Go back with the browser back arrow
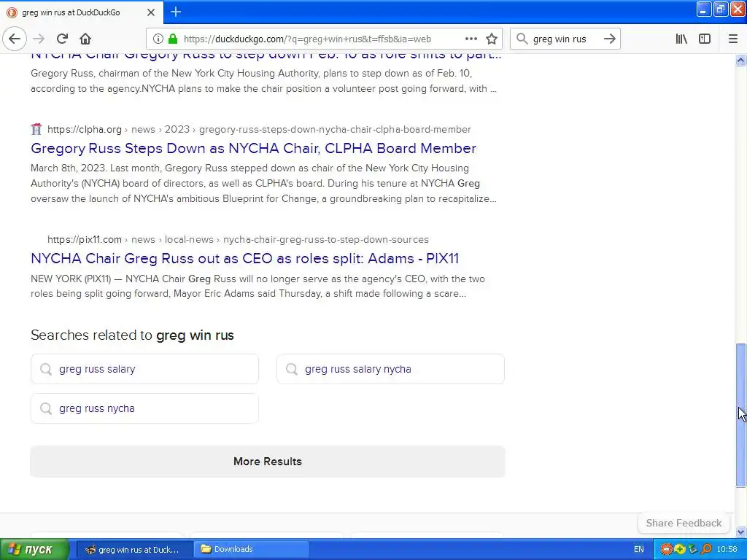The height and width of the screenshot is (560, 747). coord(15,39)
